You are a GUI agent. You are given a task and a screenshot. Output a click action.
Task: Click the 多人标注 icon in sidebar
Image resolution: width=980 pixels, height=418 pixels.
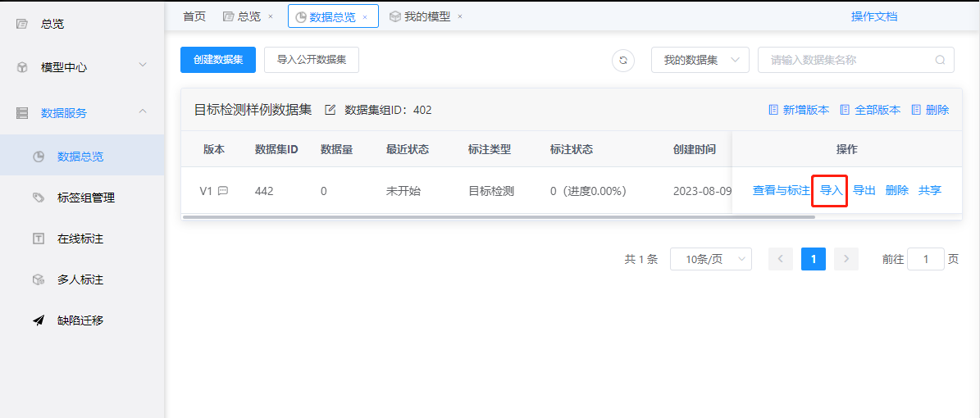pos(38,280)
